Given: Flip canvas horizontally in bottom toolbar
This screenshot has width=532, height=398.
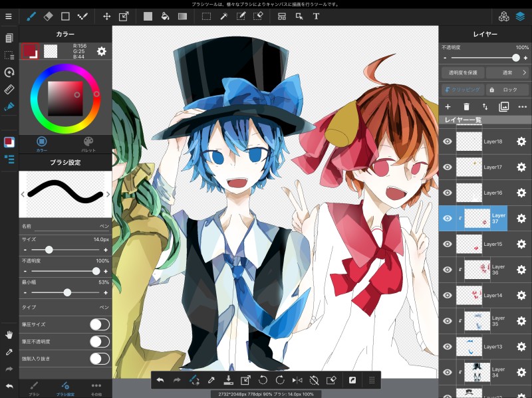Looking at the screenshot, I should click(x=297, y=380).
